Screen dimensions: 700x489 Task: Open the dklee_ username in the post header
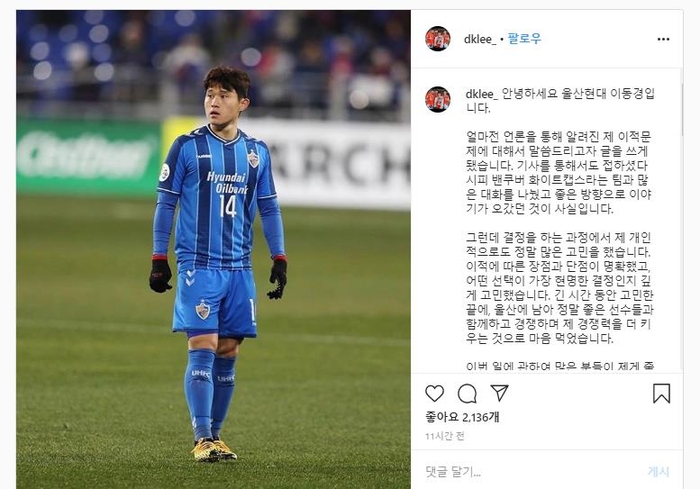click(x=480, y=39)
